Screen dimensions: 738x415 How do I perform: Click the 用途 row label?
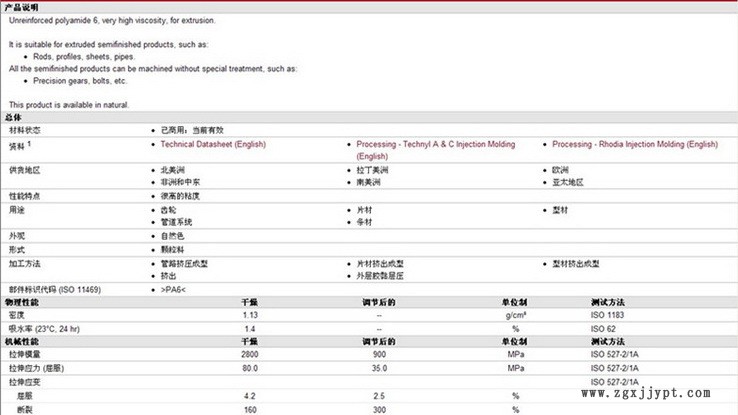pyautogui.click(x=16, y=210)
